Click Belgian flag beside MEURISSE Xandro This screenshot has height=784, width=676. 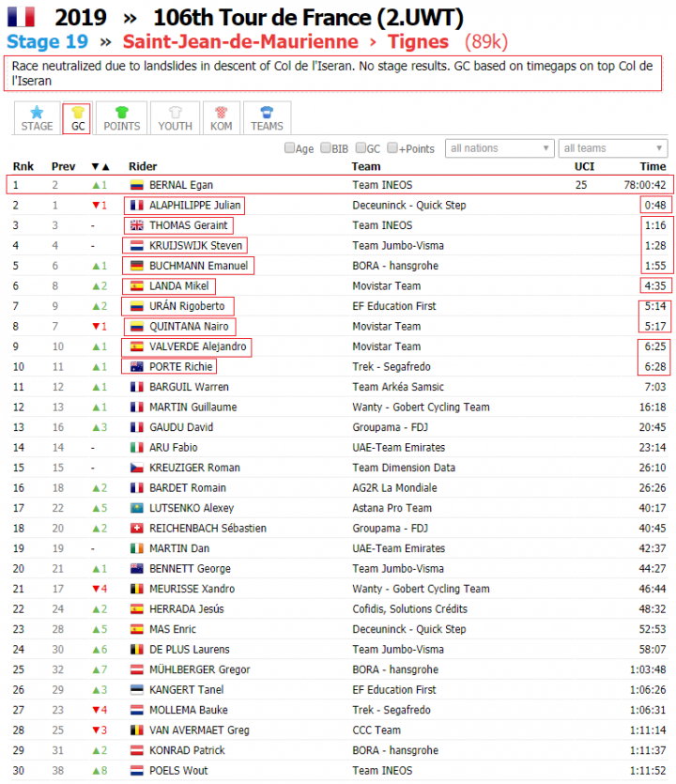pyautogui.click(x=137, y=589)
